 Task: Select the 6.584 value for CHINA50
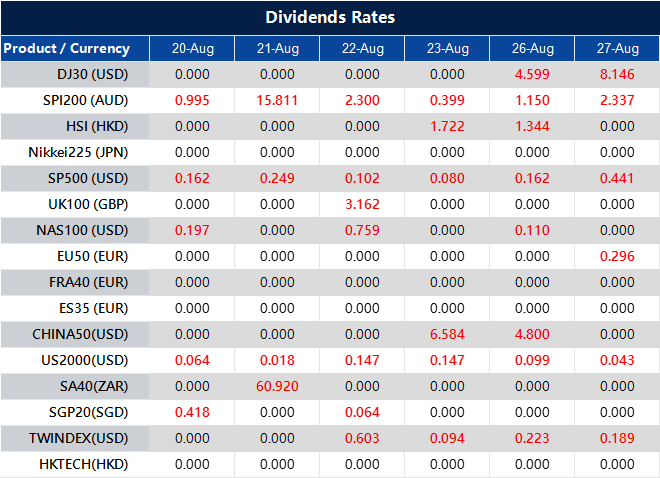447,334
